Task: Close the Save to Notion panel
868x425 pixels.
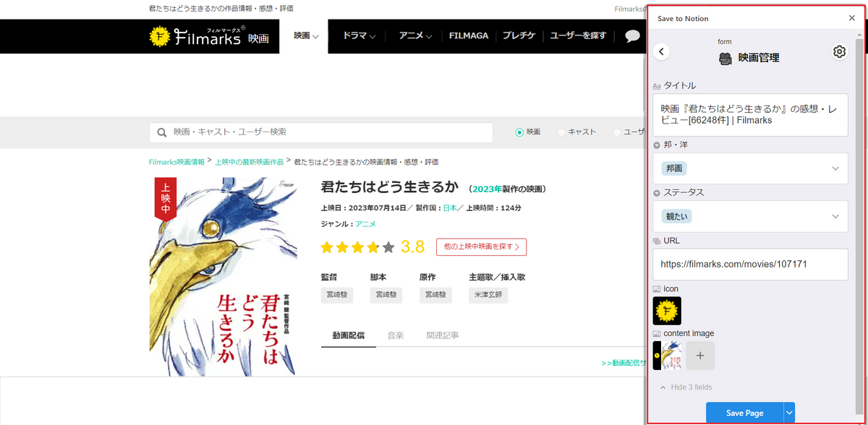Action: point(851,18)
